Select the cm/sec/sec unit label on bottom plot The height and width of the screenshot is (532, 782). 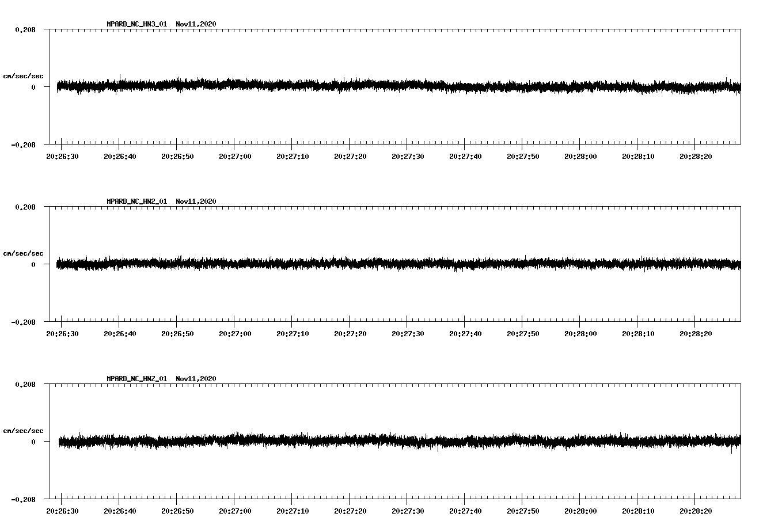tap(24, 430)
